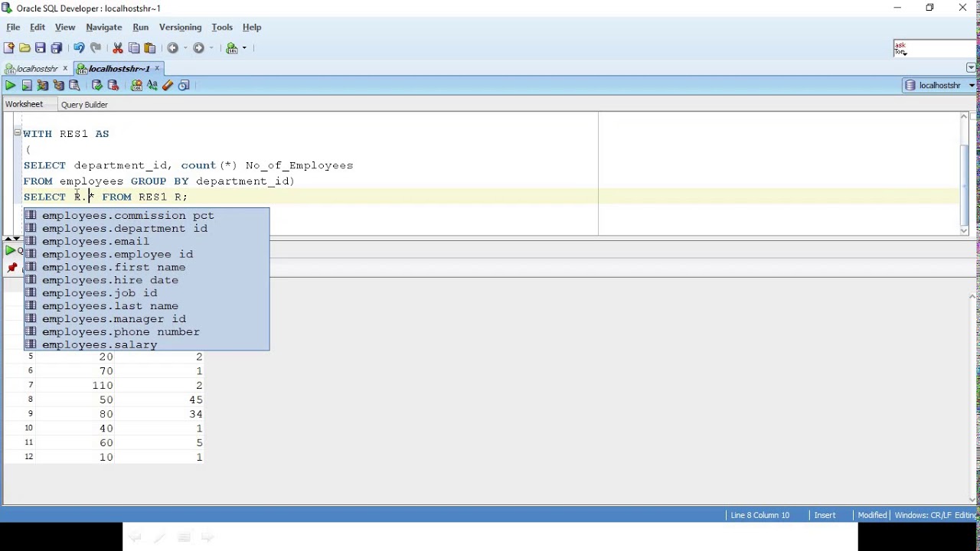Close the localhostshr tab

[x=65, y=69]
